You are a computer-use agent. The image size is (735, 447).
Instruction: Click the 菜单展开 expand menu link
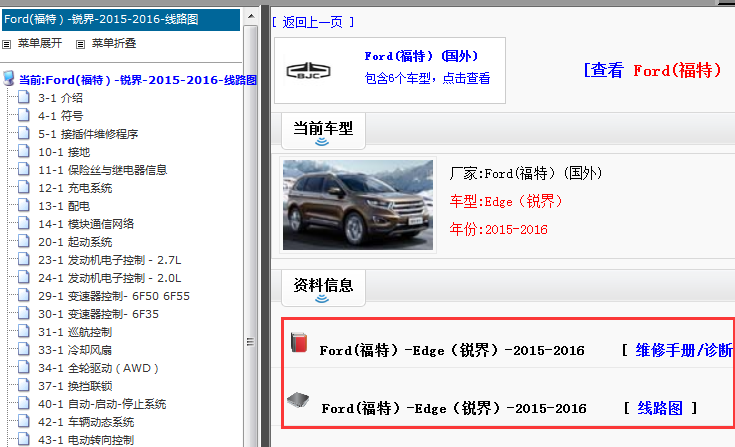pos(40,44)
